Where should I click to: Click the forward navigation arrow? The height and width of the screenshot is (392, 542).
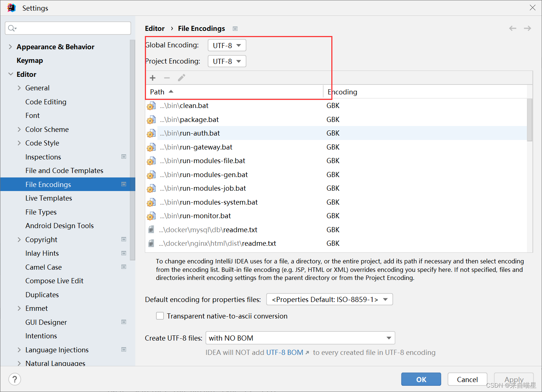[x=527, y=28]
